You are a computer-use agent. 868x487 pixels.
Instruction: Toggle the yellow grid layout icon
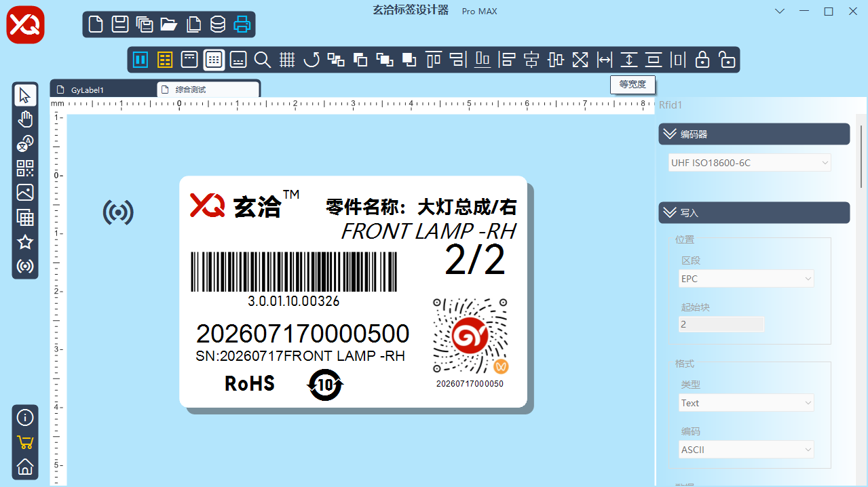tap(165, 60)
